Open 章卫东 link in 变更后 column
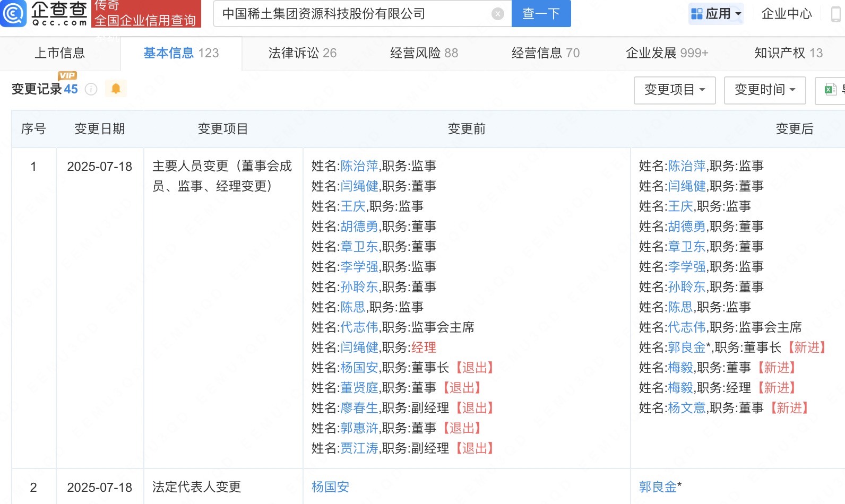The height and width of the screenshot is (504, 845). pos(687,247)
